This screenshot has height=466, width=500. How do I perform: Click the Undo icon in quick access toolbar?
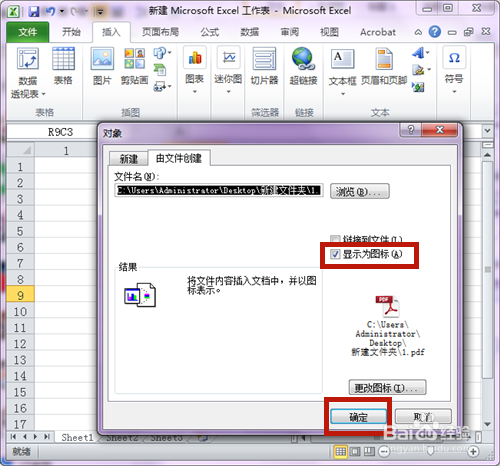click(x=50, y=12)
